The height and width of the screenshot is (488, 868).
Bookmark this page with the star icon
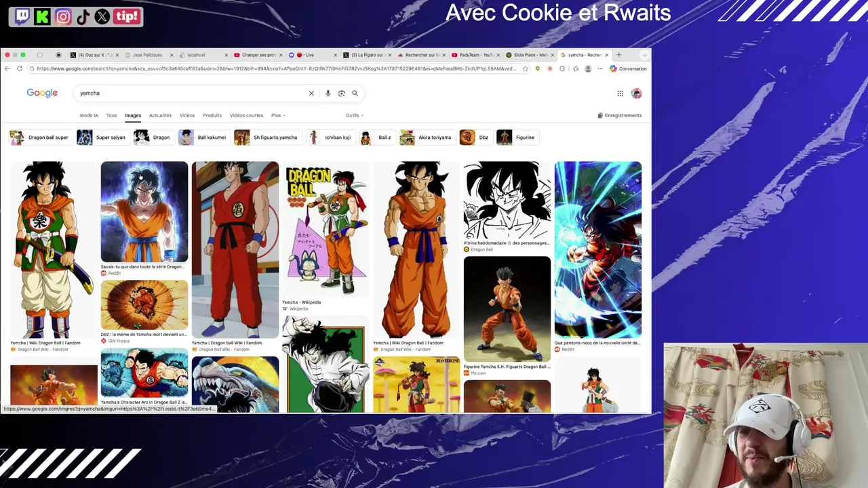pos(525,68)
